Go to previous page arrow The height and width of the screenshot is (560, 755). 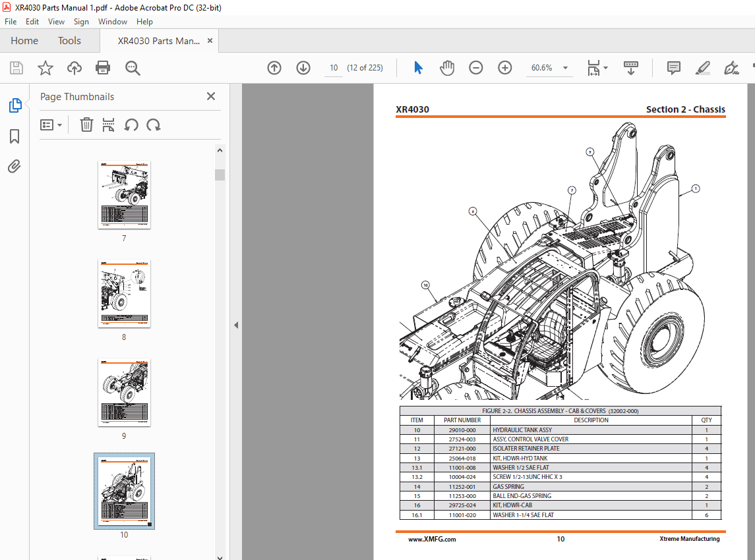click(274, 68)
